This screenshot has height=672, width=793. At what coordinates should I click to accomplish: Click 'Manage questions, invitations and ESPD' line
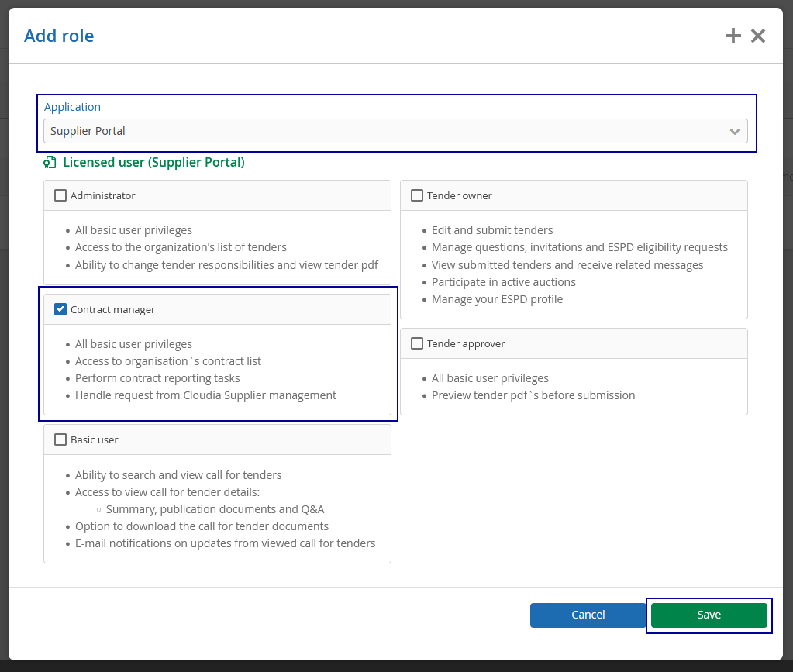click(x=580, y=247)
